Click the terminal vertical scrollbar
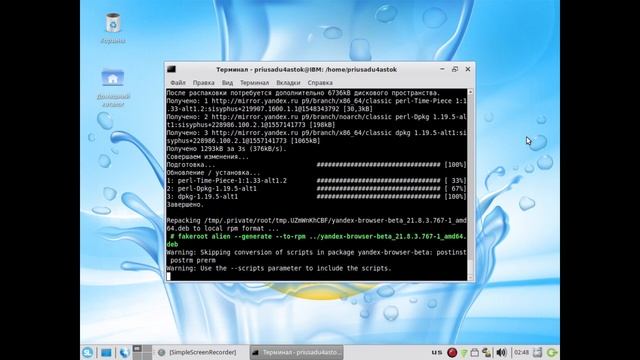This screenshot has width=640, height=360. [x=471, y=184]
